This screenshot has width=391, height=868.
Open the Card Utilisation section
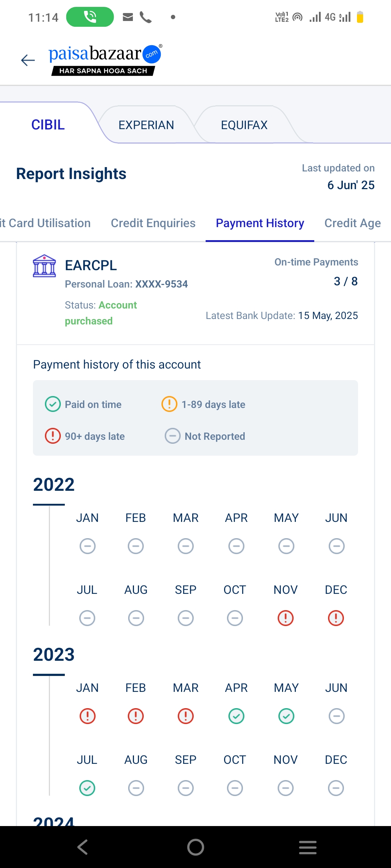pyautogui.click(x=45, y=223)
